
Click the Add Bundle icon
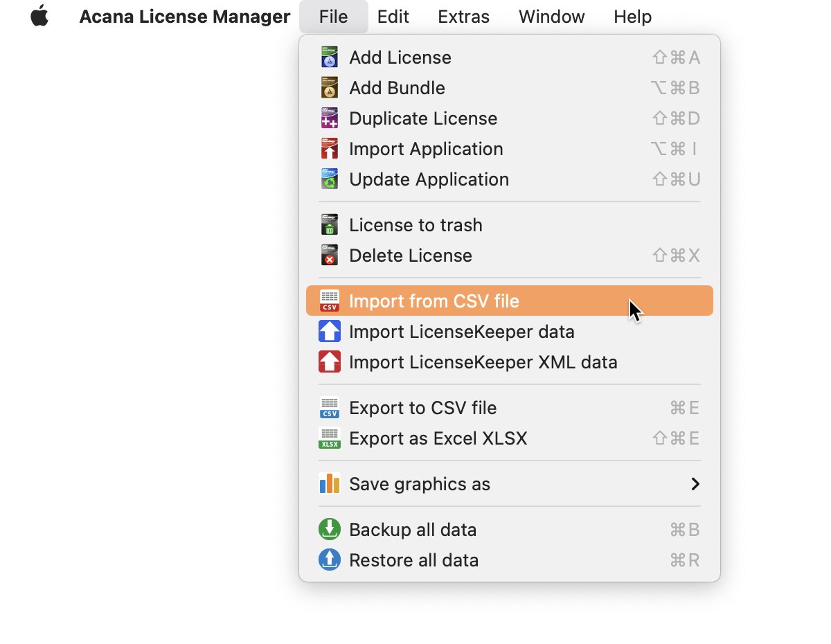[330, 88]
